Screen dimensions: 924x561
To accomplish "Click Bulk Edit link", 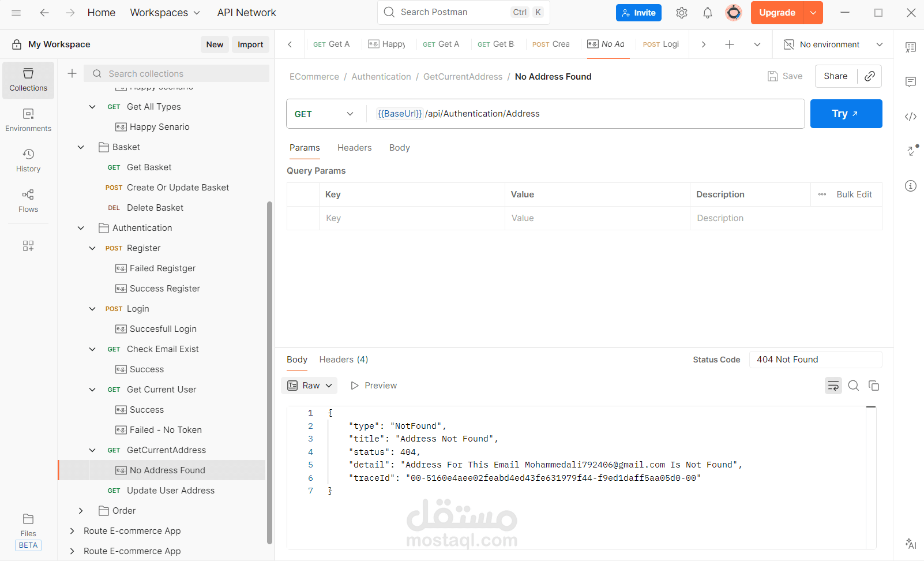I will (854, 195).
